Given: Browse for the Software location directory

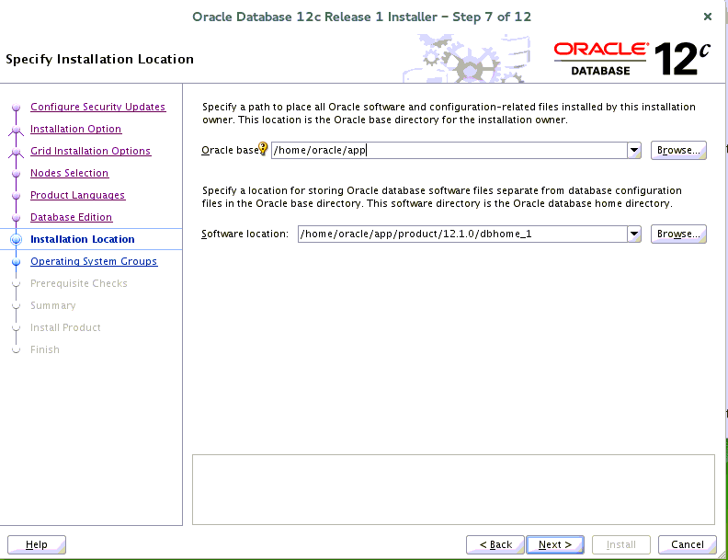Looking at the screenshot, I should (x=678, y=234).
